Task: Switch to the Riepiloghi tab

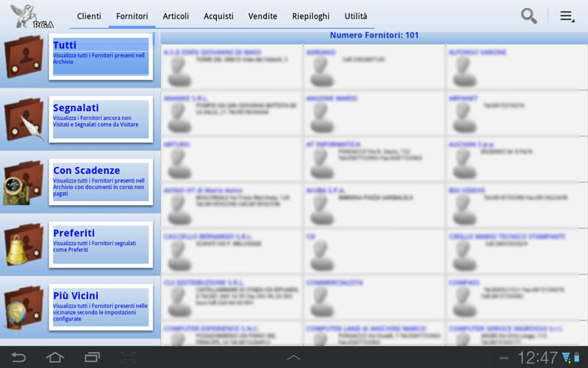Action: coord(311,16)
